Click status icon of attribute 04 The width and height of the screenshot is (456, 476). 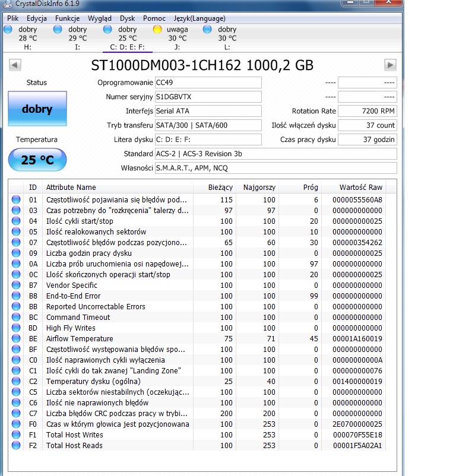[16, 221]
